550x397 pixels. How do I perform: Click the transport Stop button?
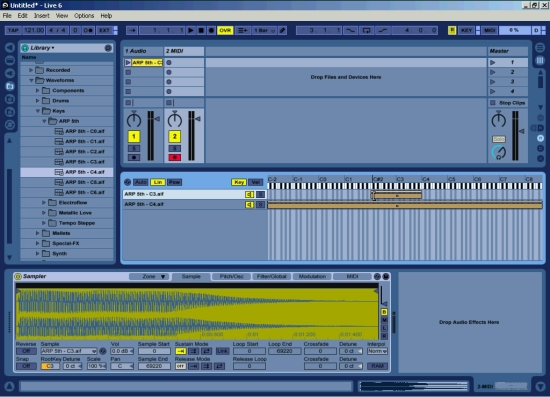click(201, 31)
